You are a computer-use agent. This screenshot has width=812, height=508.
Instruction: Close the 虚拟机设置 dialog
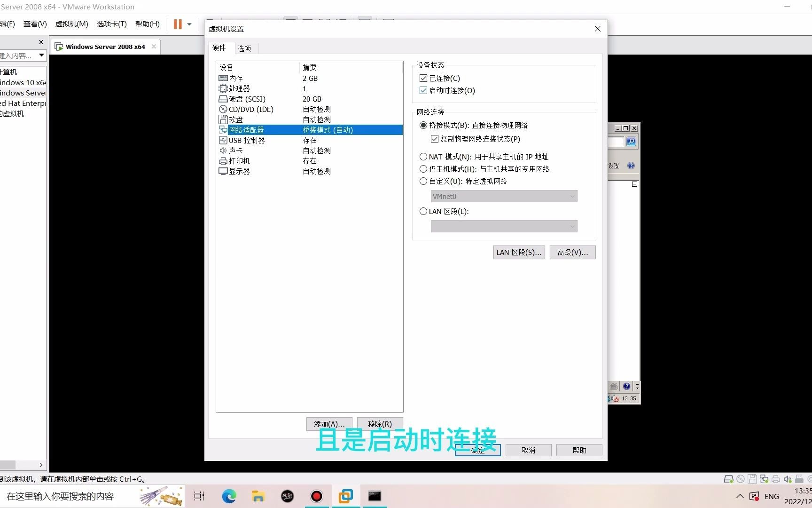pyautogui.click(x=597, y=29)
